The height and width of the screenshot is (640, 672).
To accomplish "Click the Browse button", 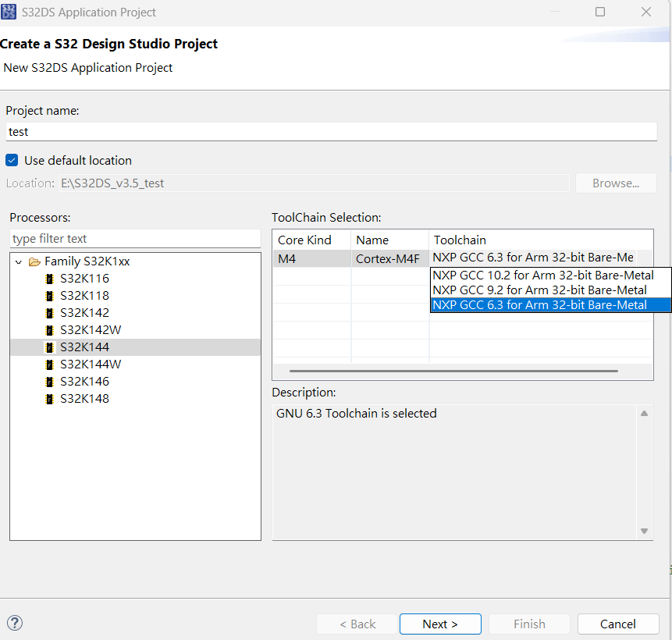I will tap(616, 183).
